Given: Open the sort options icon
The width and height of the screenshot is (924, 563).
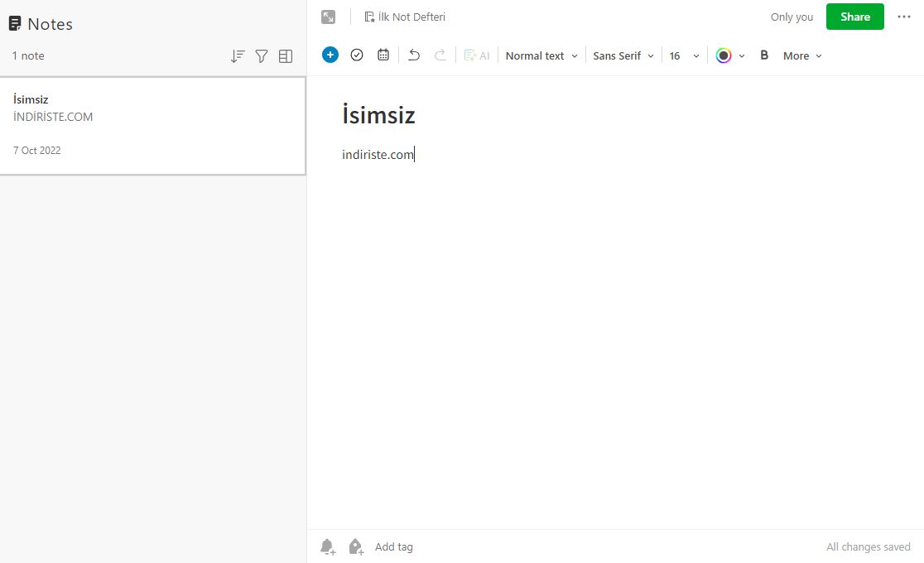Looking at the screenshot, I should [x=238, y=56].
